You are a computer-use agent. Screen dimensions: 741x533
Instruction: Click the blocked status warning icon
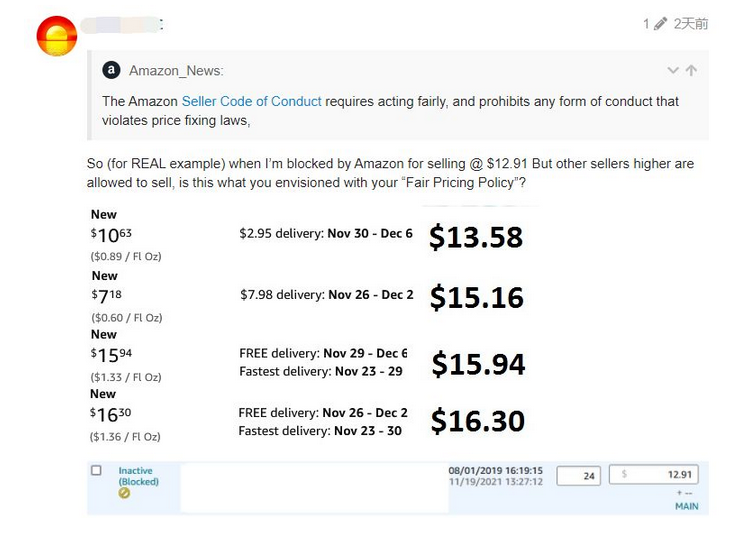(x=124, y=493)
